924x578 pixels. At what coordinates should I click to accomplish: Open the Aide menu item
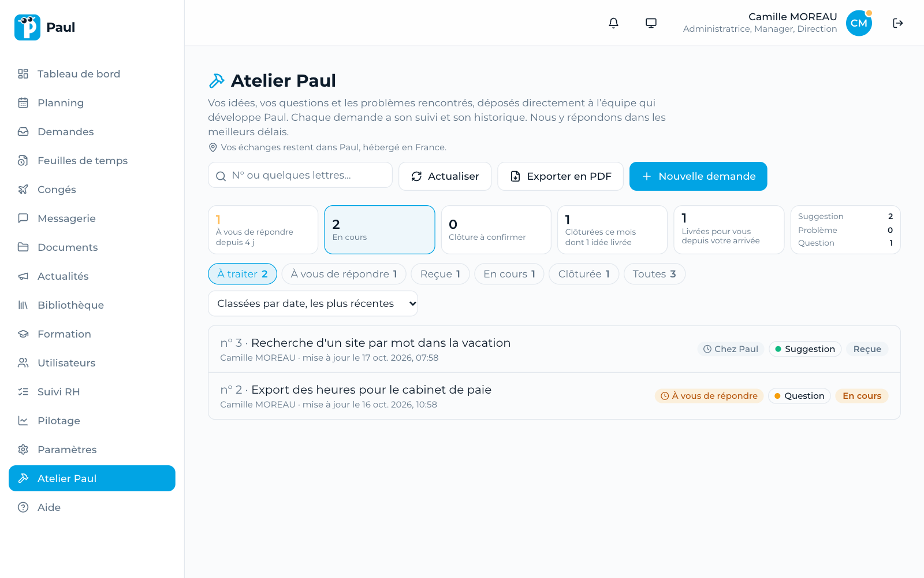92,507
